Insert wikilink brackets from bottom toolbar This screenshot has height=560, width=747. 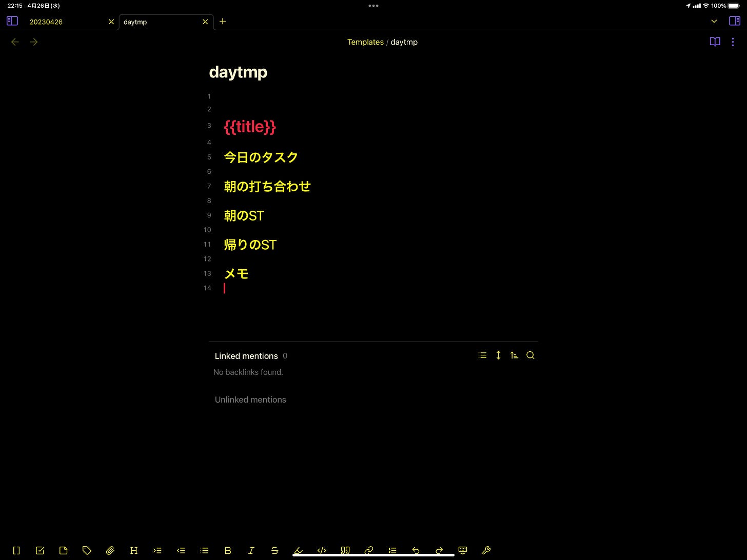[16, 550]
